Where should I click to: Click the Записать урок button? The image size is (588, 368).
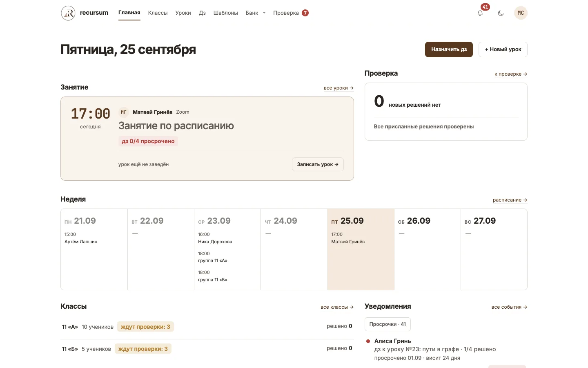tap(318, 164)
